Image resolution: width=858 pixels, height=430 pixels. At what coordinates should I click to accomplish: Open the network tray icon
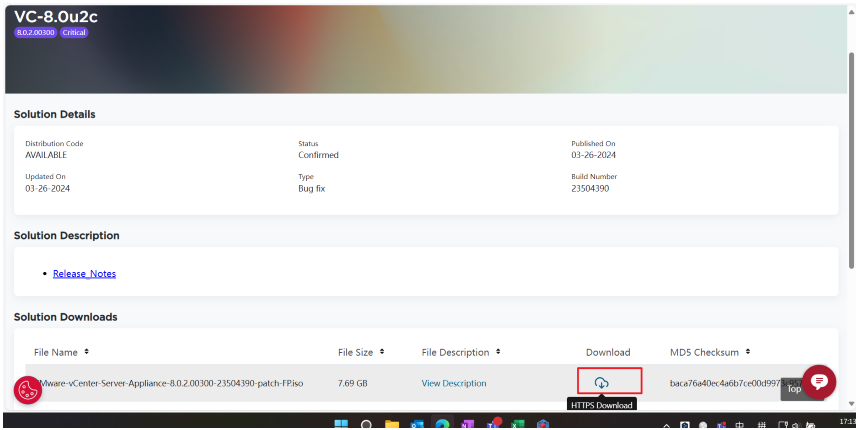(x=783, y=426)
